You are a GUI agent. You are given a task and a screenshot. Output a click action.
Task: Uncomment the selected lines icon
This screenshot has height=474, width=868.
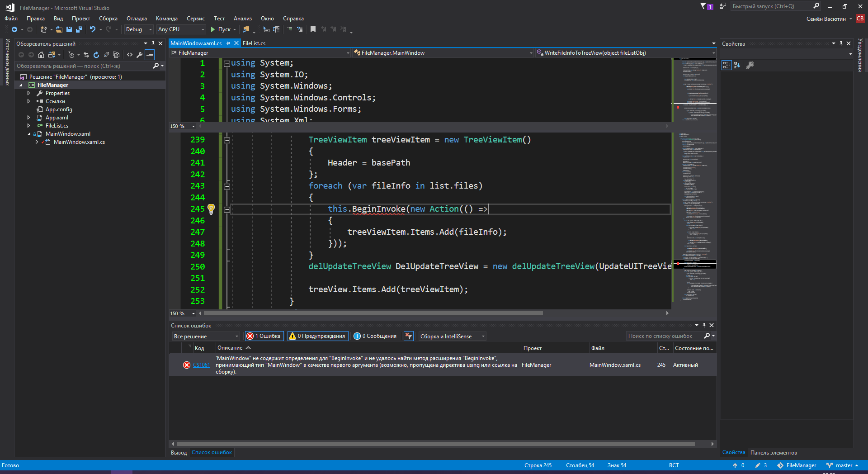pyautogui.click(x=300, y=29)
